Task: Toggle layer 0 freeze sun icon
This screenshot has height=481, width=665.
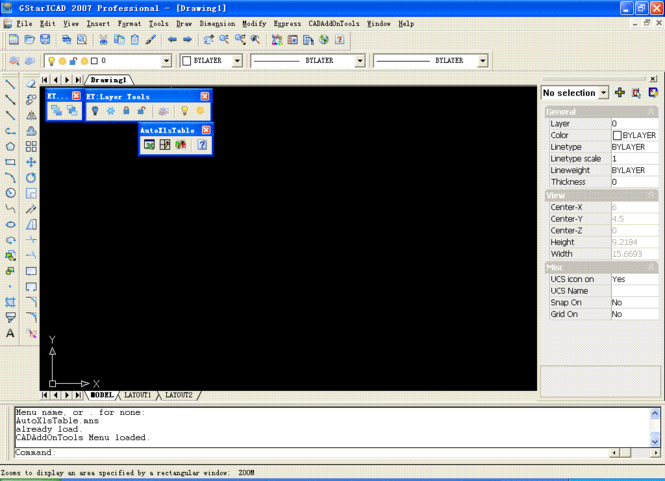Action: point(62,61)
